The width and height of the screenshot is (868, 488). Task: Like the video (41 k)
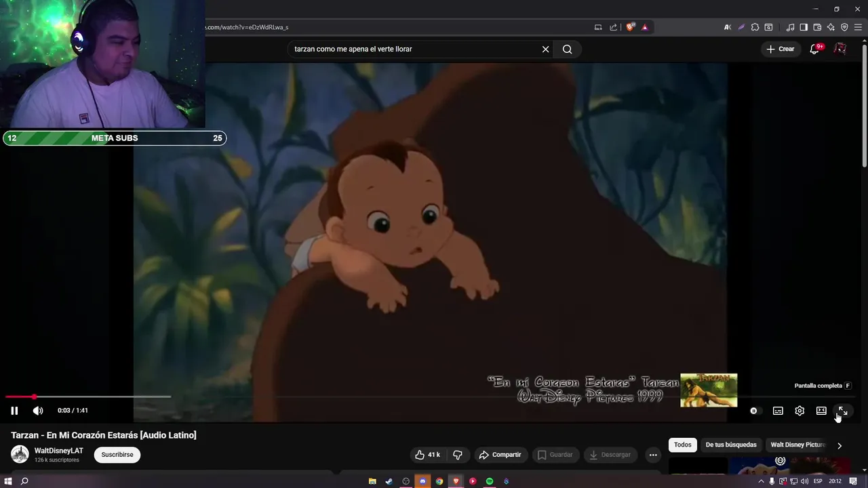pyautogui.click(x=427, y=455)
